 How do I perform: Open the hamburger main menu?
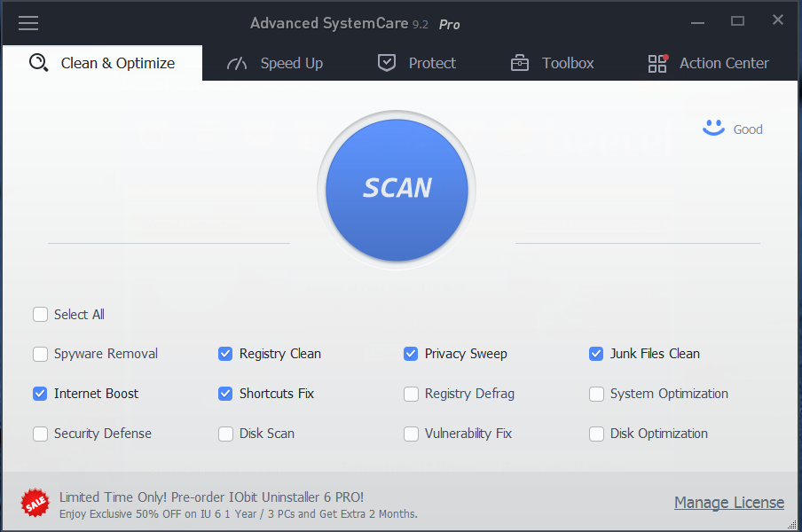(x=28, y=23)
